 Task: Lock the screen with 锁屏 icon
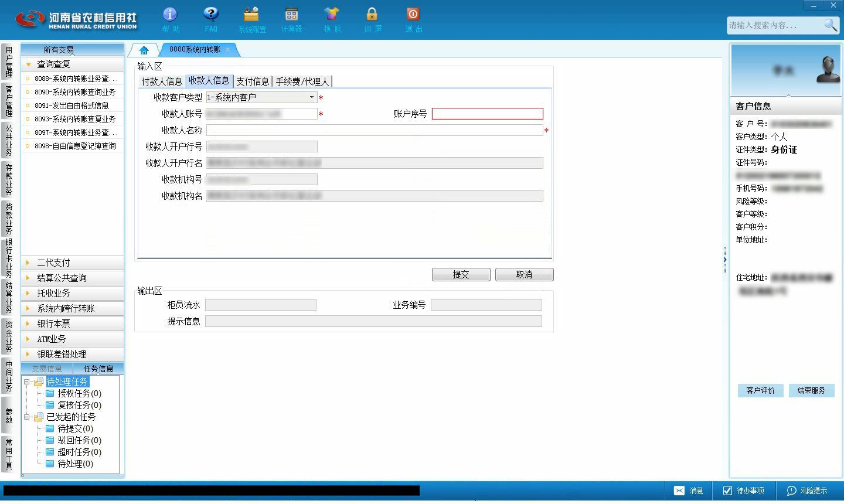click(x=372, y=20)
